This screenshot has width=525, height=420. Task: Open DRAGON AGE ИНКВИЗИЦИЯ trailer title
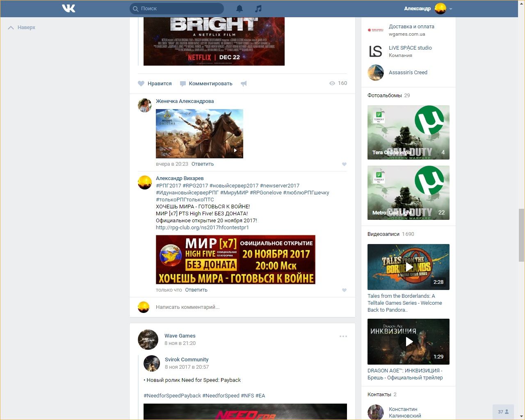pyautogui.click(x=405, y=374)
